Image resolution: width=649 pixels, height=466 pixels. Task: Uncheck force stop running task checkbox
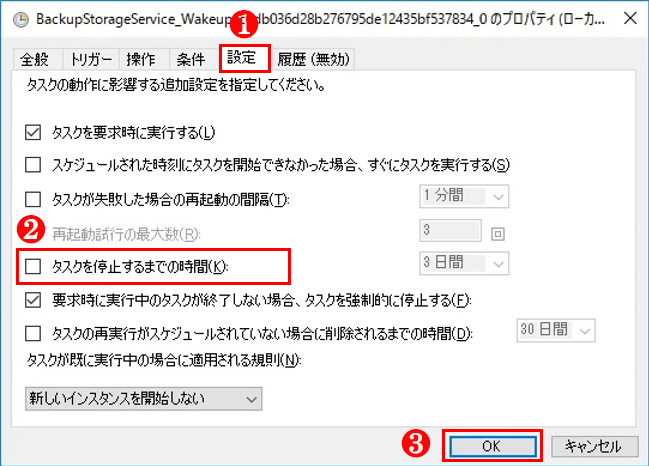(x=33, y=300)
